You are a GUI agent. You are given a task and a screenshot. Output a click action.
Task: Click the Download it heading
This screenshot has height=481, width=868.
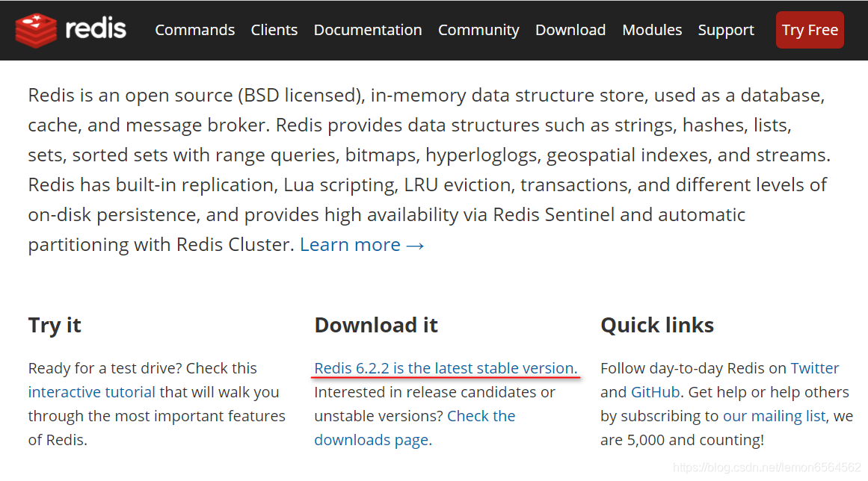coord(376,325)
